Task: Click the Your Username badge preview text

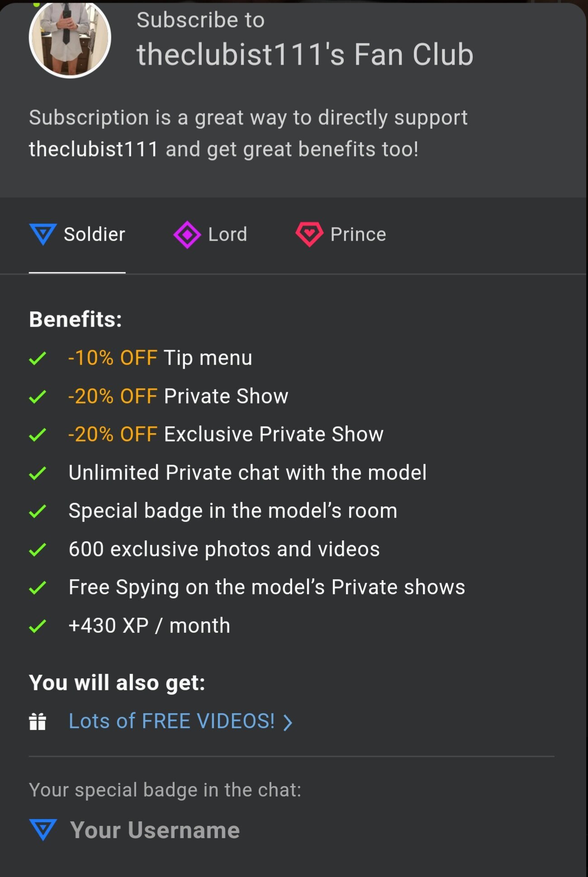Action: pyautogui.click(x=155, y=829)
